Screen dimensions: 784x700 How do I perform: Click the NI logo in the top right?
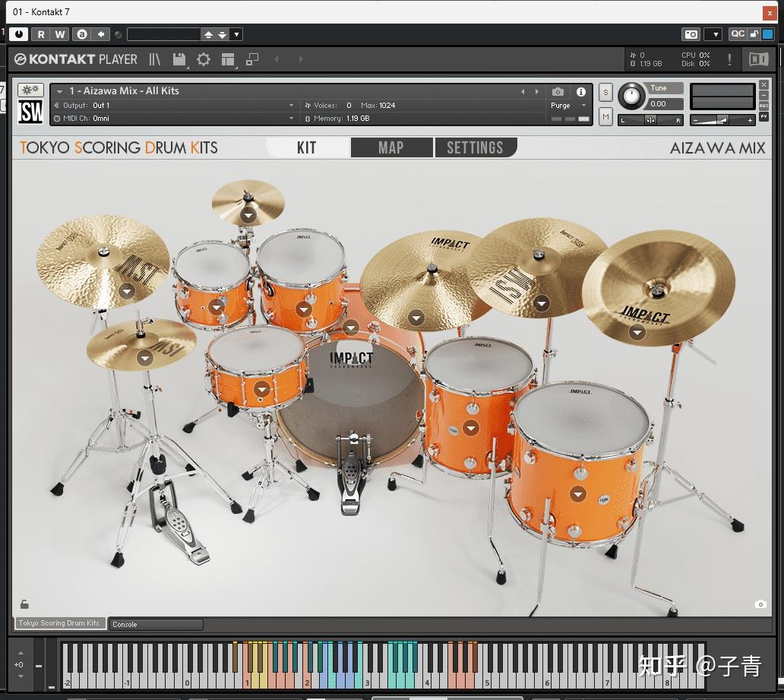pyautogui.click(x=758, y=59)
